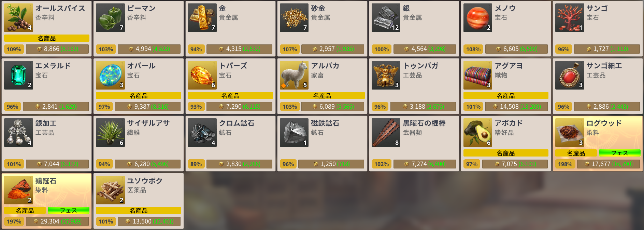Click the フェス badge on 鶏冠石

pos(68,211)
